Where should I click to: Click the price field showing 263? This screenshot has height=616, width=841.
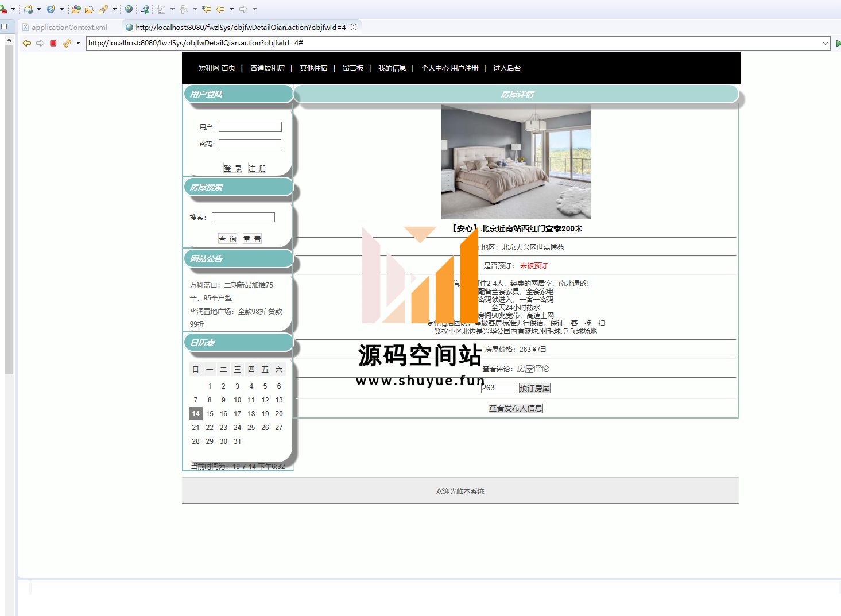(x=499, y=388)
